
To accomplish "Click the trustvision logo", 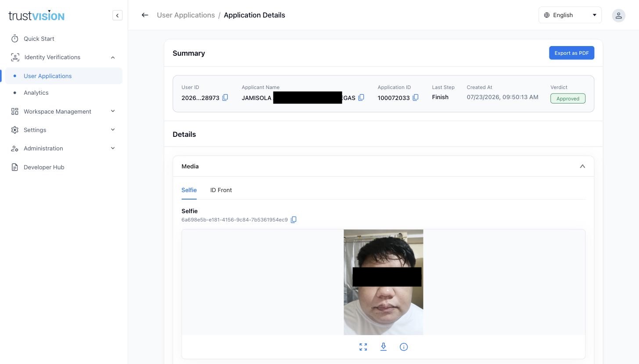I will point(36,16).
